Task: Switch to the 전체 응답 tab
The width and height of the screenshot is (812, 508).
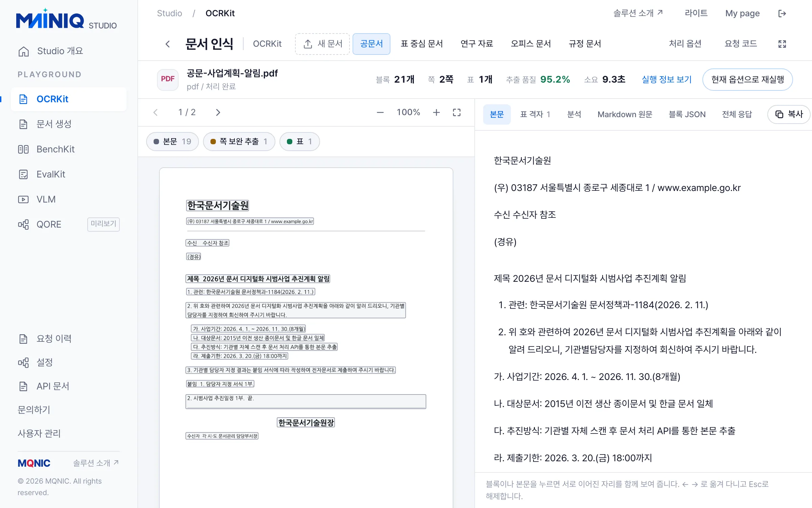Action: [737, 114]
